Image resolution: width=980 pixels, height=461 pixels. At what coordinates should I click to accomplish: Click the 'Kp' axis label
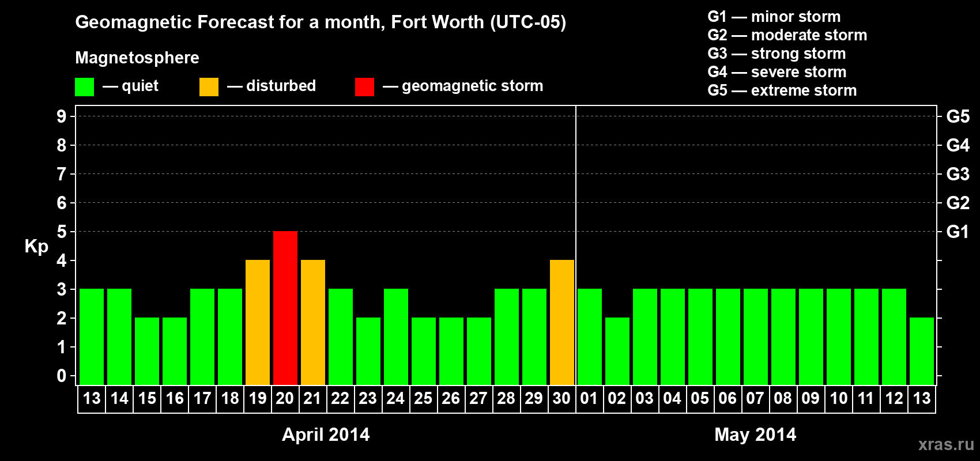(x=36, y=247)
